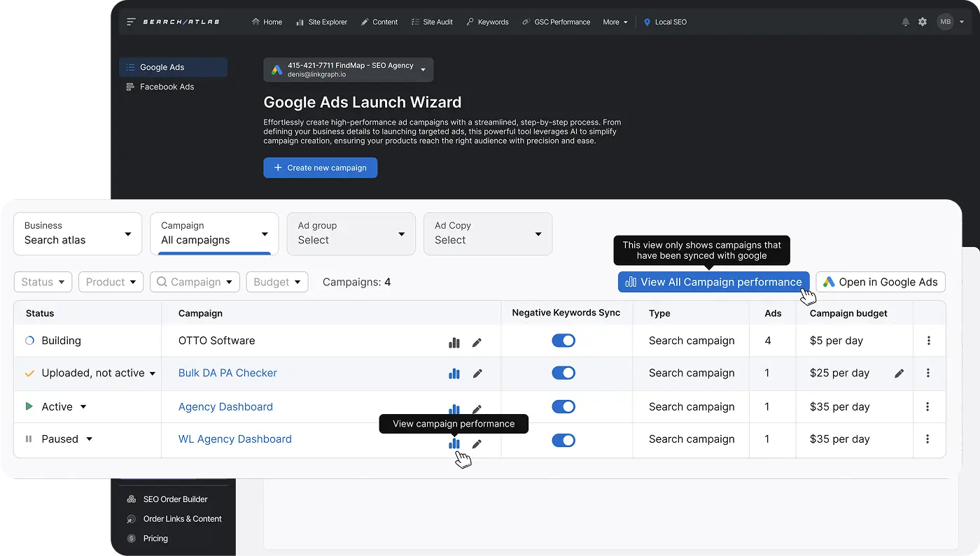Open the Product filter dropdown
The height and width of the screenshot is (556, 980).
[111, 282]
